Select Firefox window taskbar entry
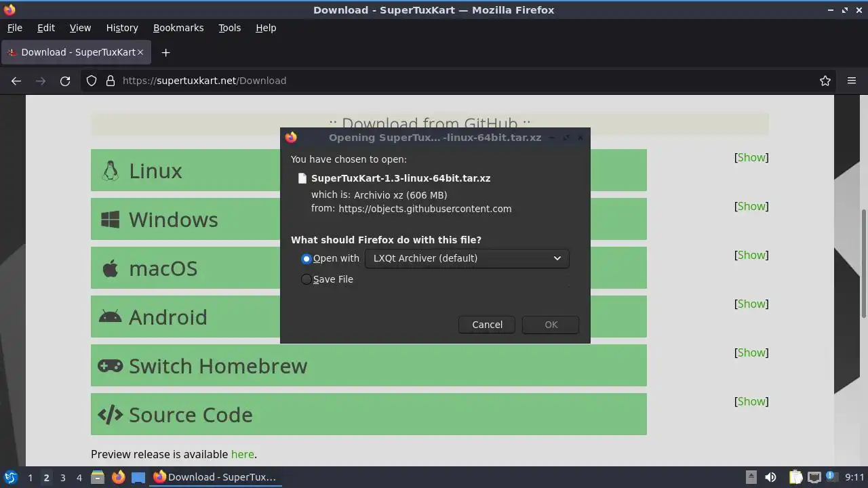Screen dimensions: 868x488 (216, 477)
